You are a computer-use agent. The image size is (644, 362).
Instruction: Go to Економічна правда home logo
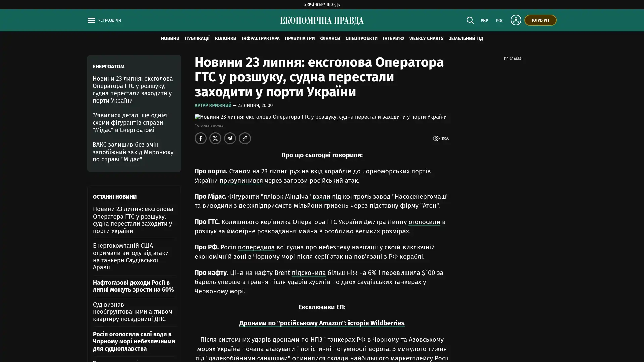click(322, 21)
